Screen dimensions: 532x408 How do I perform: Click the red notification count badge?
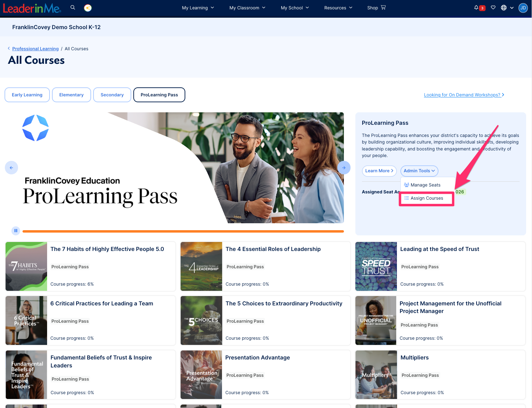[482, 8]
